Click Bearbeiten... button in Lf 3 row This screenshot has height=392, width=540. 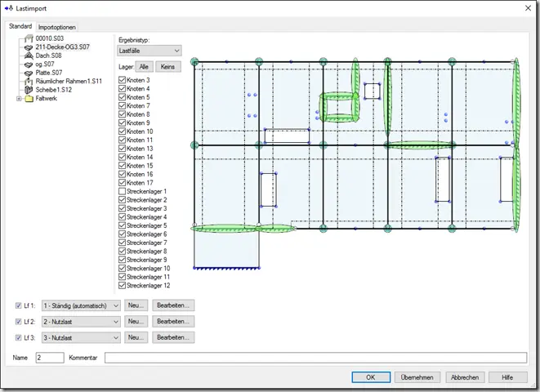click(x=173, y=337)
